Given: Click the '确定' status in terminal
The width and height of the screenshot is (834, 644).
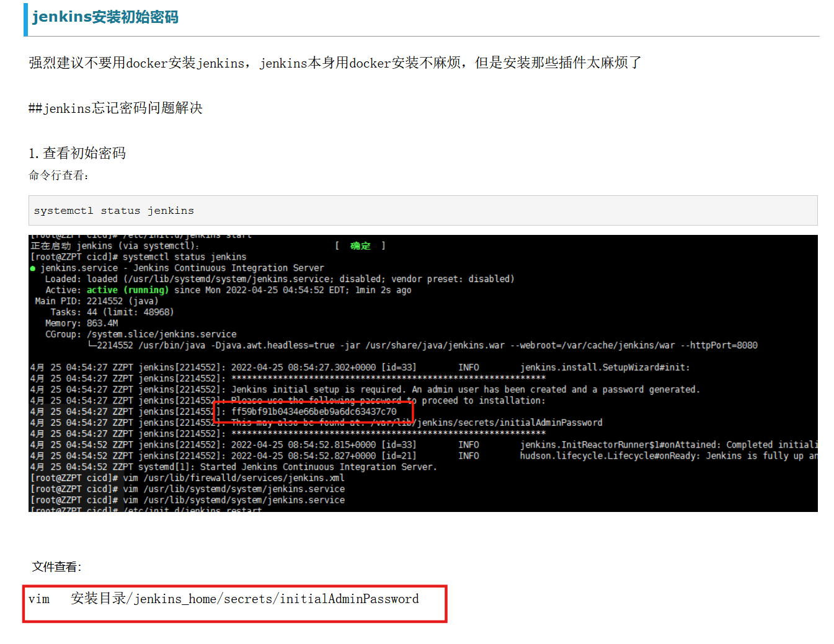Looking at the screenshot, I should tap(360, 246).
